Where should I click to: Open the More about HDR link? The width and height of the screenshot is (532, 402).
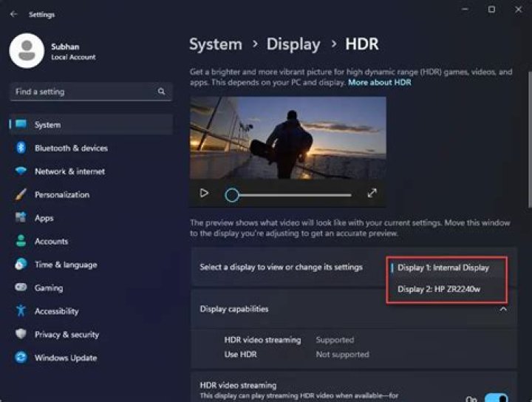379,83
